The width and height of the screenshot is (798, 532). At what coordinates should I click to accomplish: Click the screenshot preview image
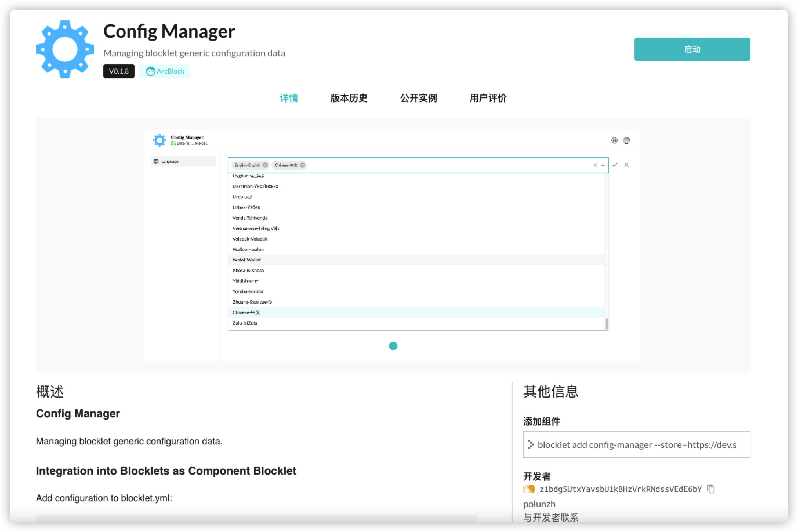pos(393,245)
